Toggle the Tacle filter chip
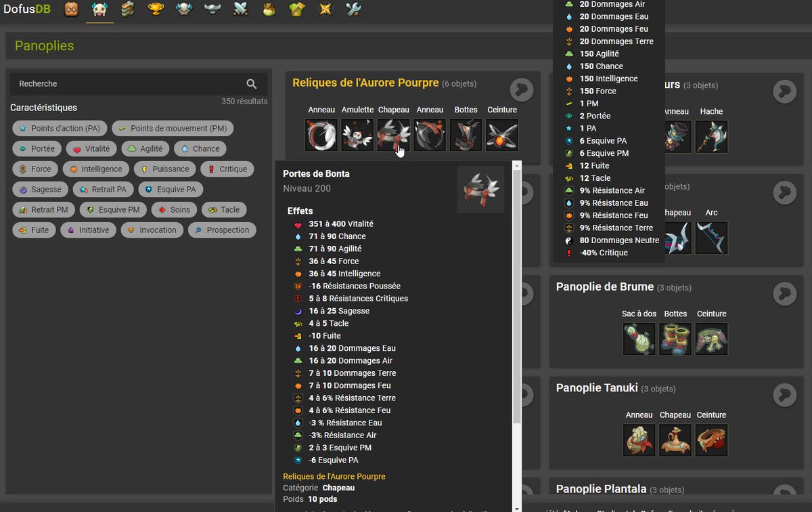Screen dimensions: 812x512 [x=224, y=210]
